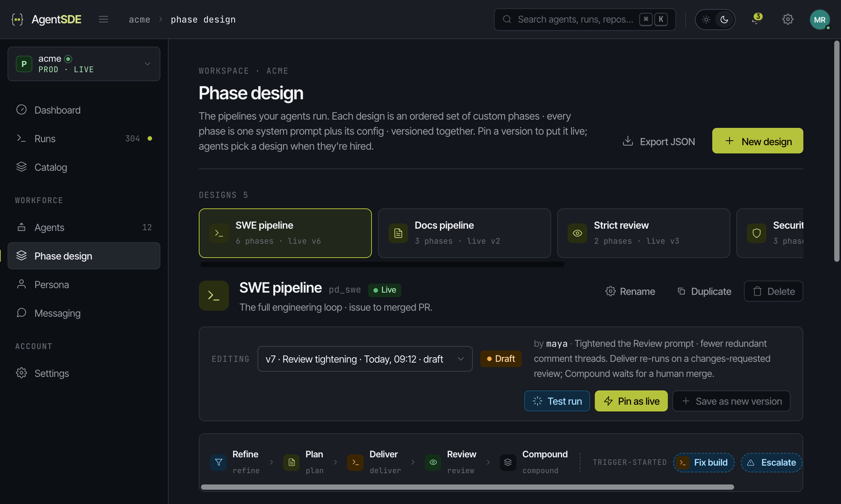Open Messaging in sidebar
This screenshot has height=504, width=841.
click(x=84, y=313)
